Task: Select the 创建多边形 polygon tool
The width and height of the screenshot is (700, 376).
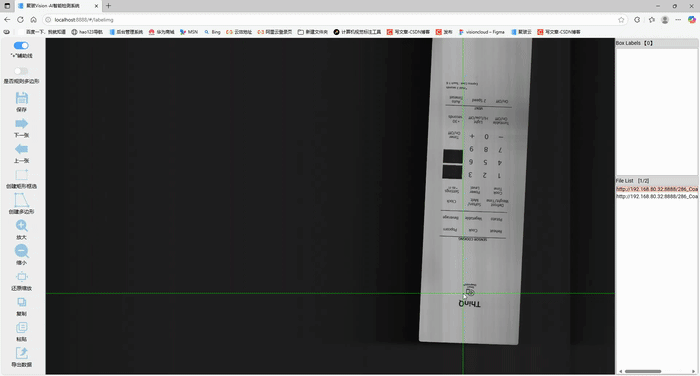Action: click(21, 200)
